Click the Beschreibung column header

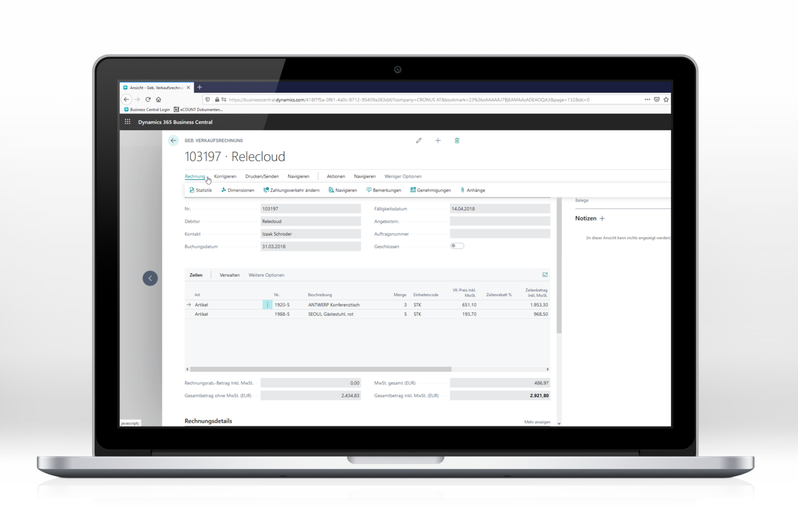pos(320,295)
